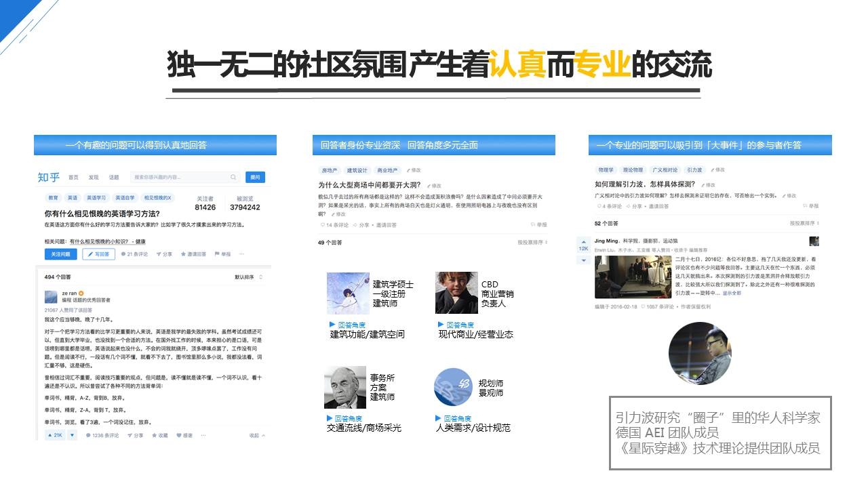
Task: Downvote the ze ran English learning answer
Action: pyautogui.click(x=72, y=435)
